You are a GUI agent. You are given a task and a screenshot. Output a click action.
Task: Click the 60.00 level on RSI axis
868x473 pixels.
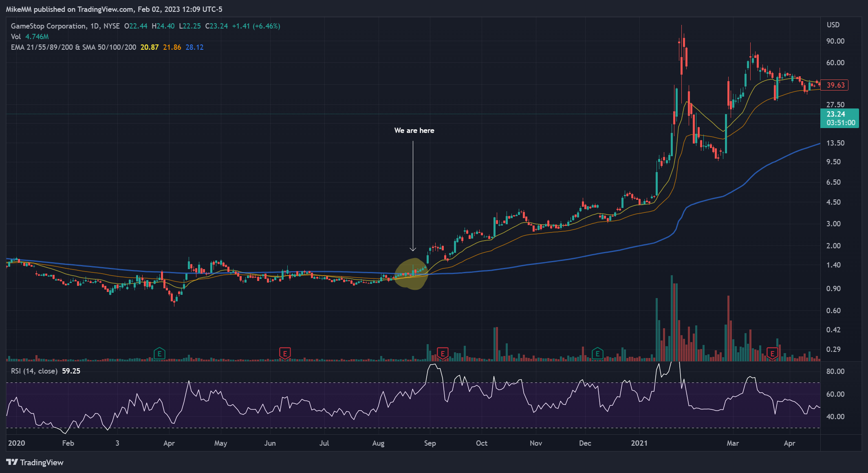tap(835, 394)
